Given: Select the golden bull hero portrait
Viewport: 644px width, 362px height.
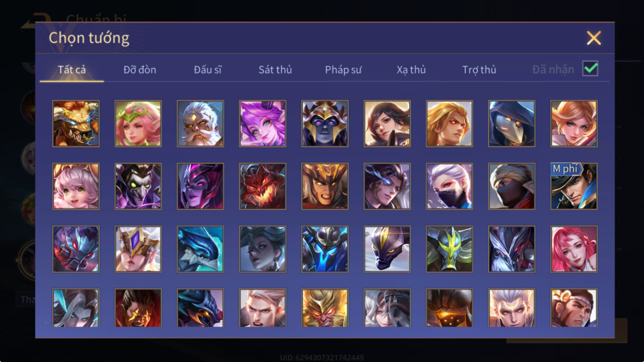Looking at the screenshot, I should [76, 124].
